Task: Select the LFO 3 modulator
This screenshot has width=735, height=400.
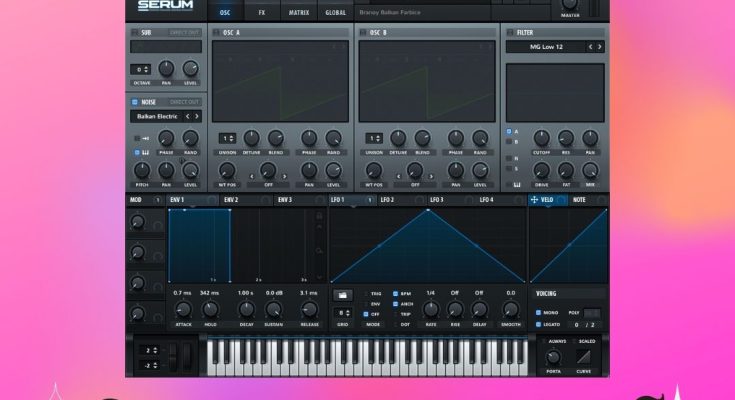Action: point(436,200)
